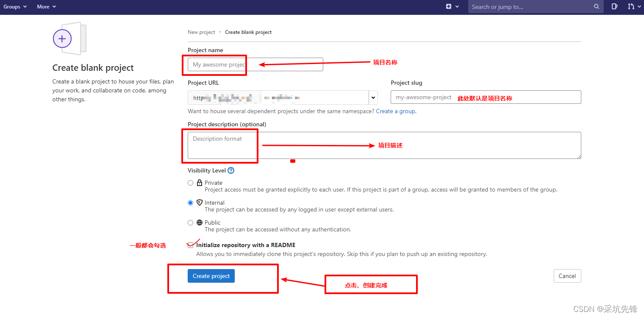Open the Groups dropdown menu

tap(15, 7)
